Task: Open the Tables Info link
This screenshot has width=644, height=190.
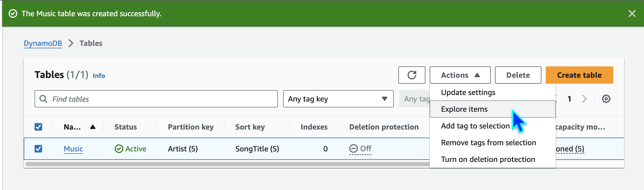Action: point(99,76)
